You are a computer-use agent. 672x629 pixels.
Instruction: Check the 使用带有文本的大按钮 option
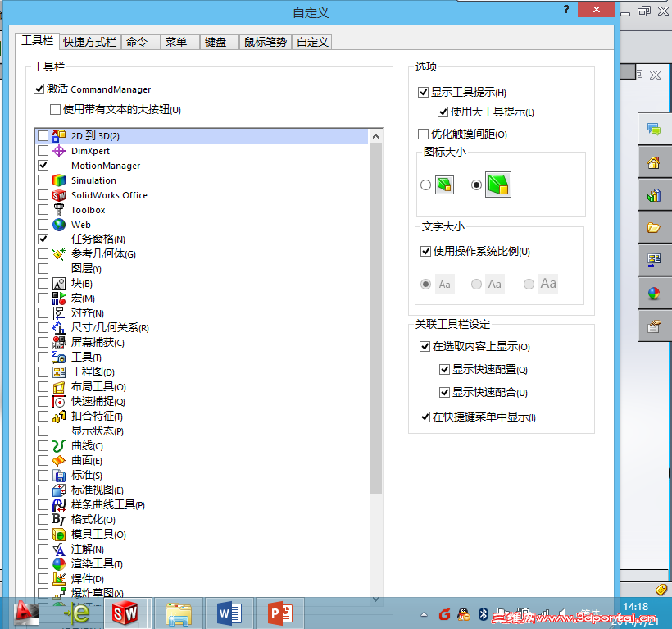point(55,107)
